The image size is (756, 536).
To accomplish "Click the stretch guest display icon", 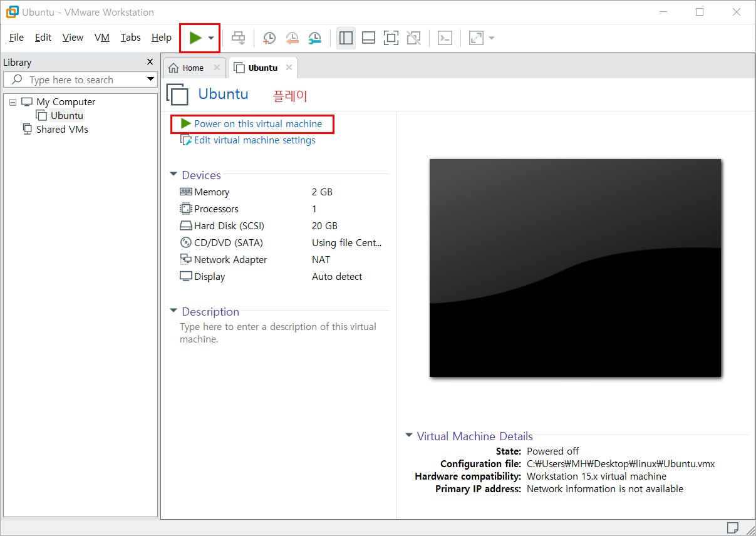I will tap(477, 38).
